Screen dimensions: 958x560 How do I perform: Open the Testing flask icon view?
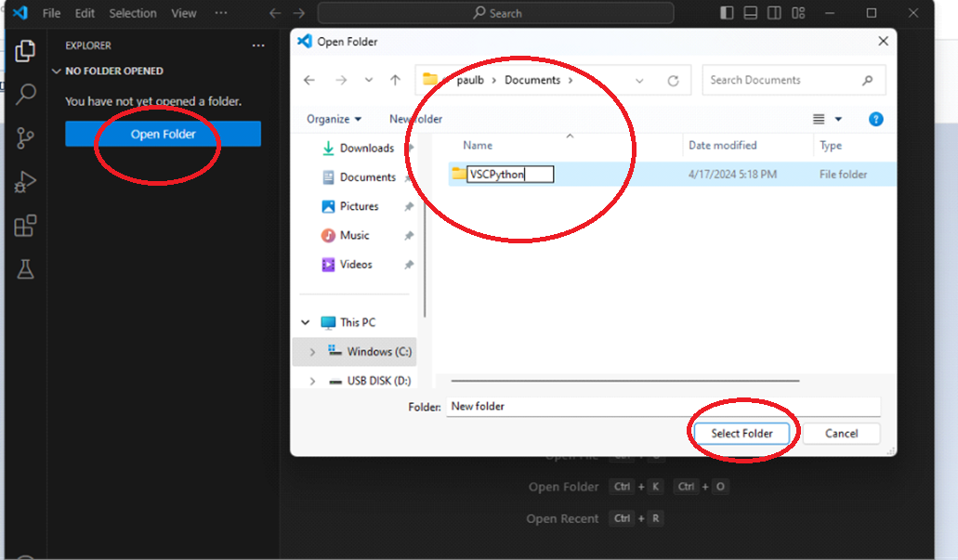pyautogui.click(x=25, y=269)
